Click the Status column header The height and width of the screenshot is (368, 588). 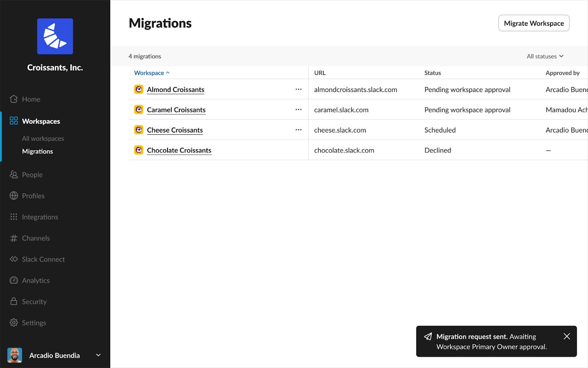[433, 73]
